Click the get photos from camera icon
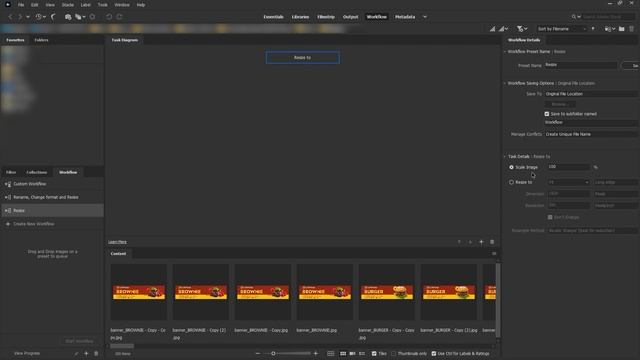The width and height of the screenshot is (640, 360). coord(68,17)
